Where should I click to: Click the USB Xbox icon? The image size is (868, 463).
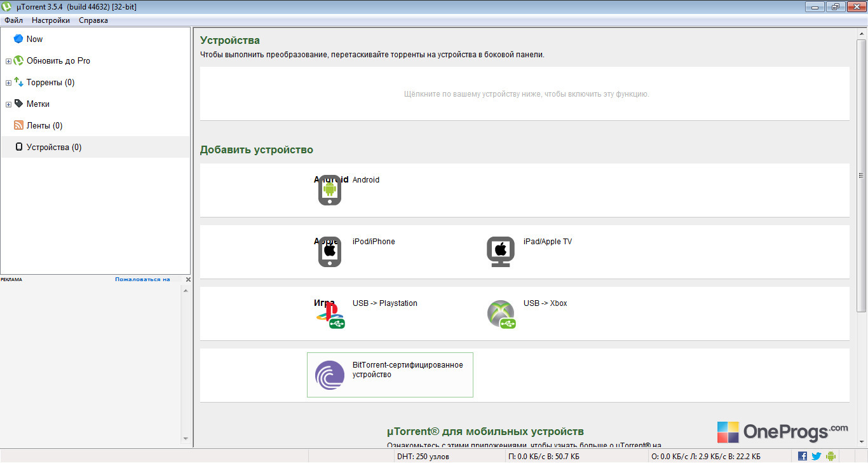point(501,314)
